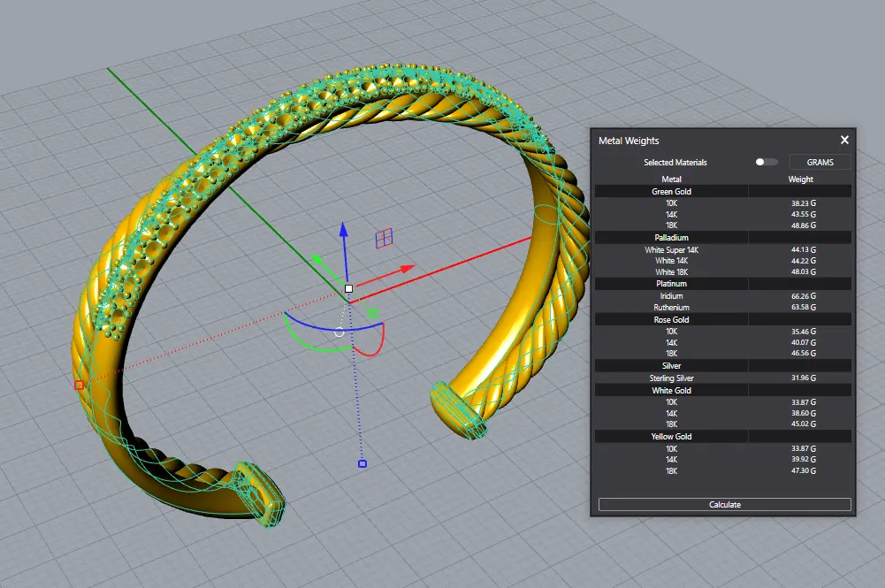The image size is (885, 588).
Task: Click the 40.07 G weight value
Action: 803,342
